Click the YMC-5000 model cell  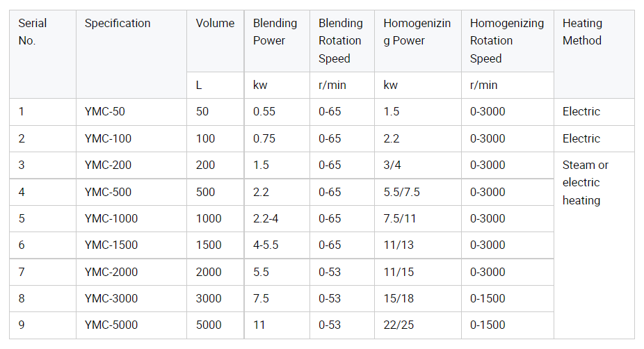131,325
